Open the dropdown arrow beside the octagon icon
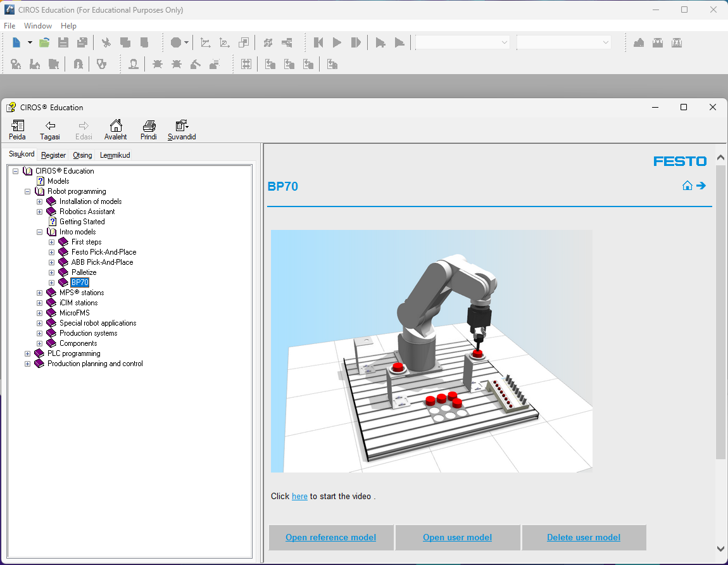Viewport: 728px width, 565px height. [x=186, y=42]
